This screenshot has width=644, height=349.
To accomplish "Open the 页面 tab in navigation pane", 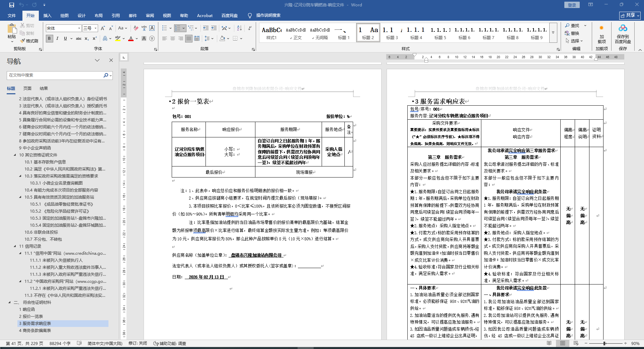I will click(27, 89).
